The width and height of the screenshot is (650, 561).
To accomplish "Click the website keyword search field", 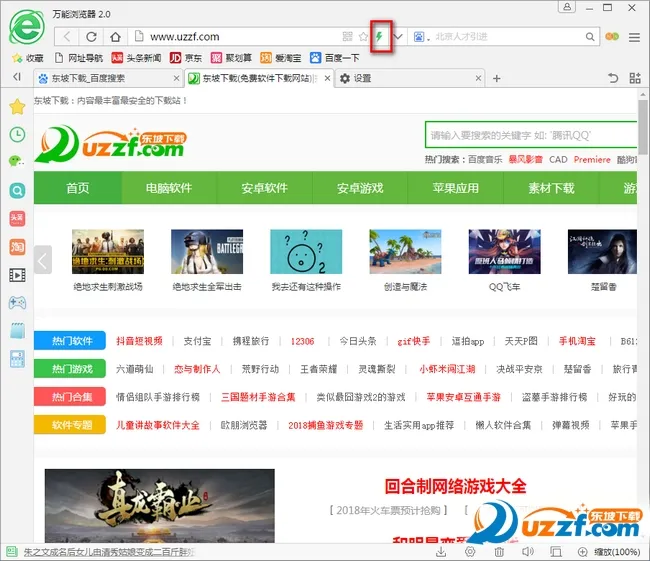I will tap(530, 135).
